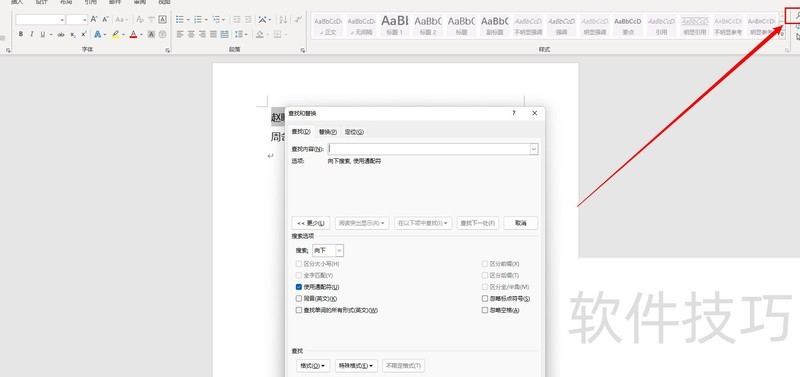
Task: Switch to 替换 tab
Action: coord(328,132)
